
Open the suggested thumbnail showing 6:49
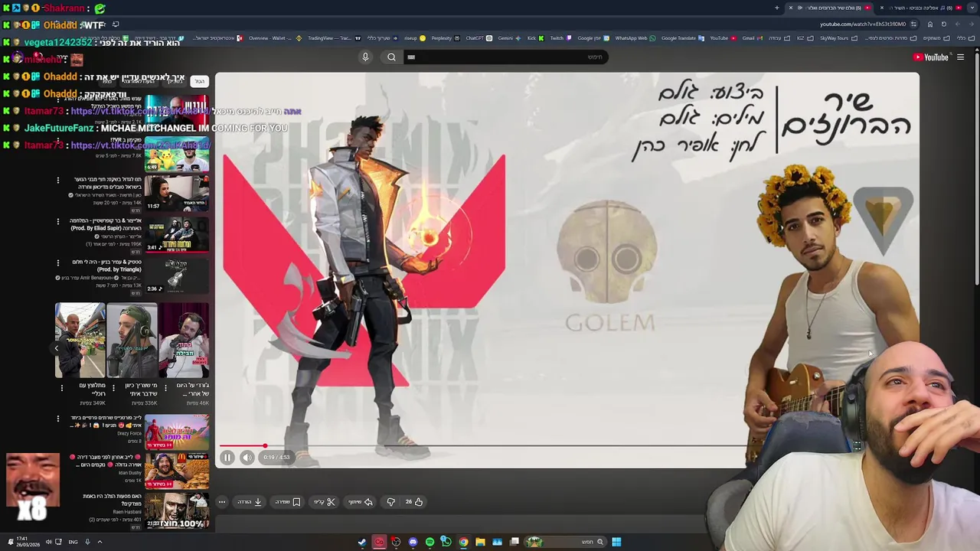177,153
